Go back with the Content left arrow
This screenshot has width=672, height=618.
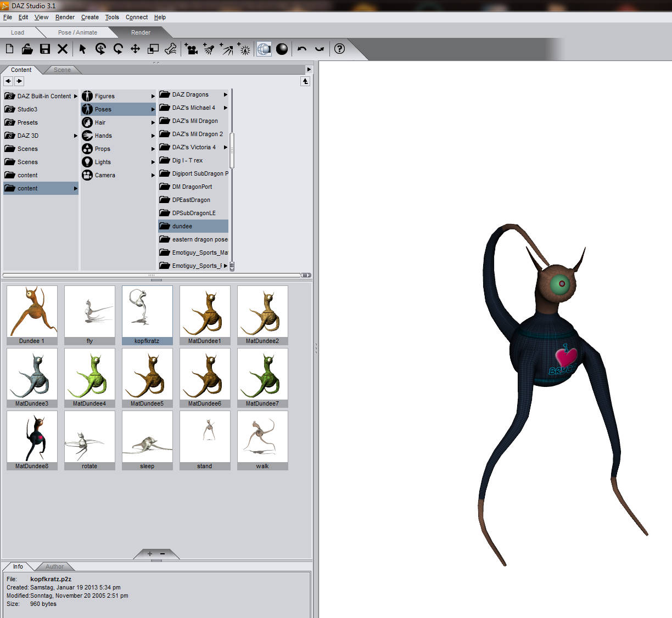click(8, 81)
